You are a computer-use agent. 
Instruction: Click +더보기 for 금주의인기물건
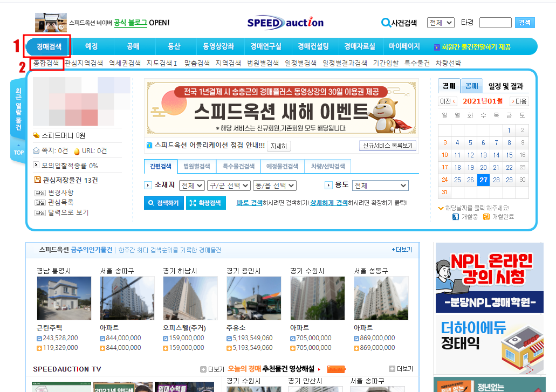[402, 250]
